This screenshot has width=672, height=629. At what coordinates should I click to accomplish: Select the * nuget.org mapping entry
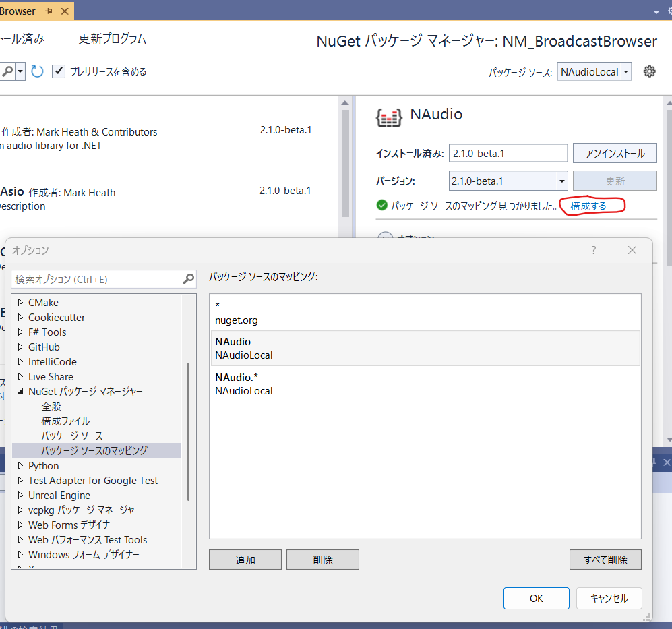click(x=425, y=313)
